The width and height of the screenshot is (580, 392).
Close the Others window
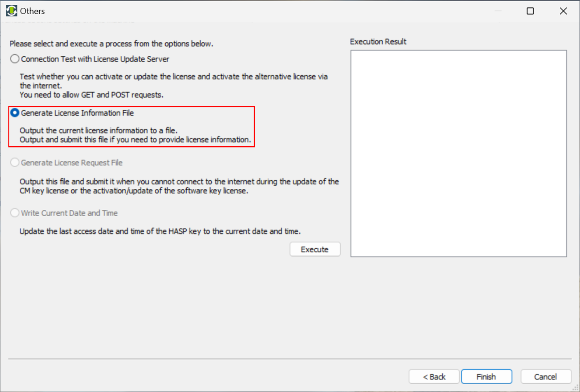[563, 11]
